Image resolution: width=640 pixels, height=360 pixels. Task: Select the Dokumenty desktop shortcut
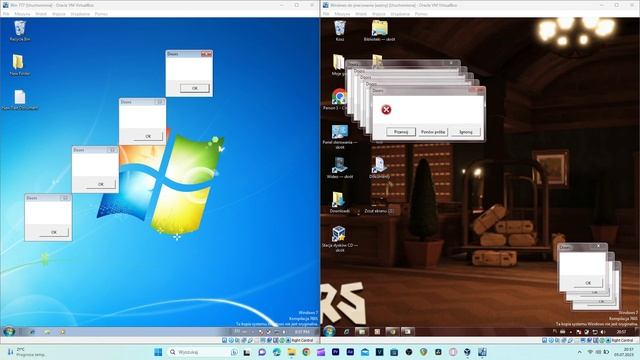(379, 168)
